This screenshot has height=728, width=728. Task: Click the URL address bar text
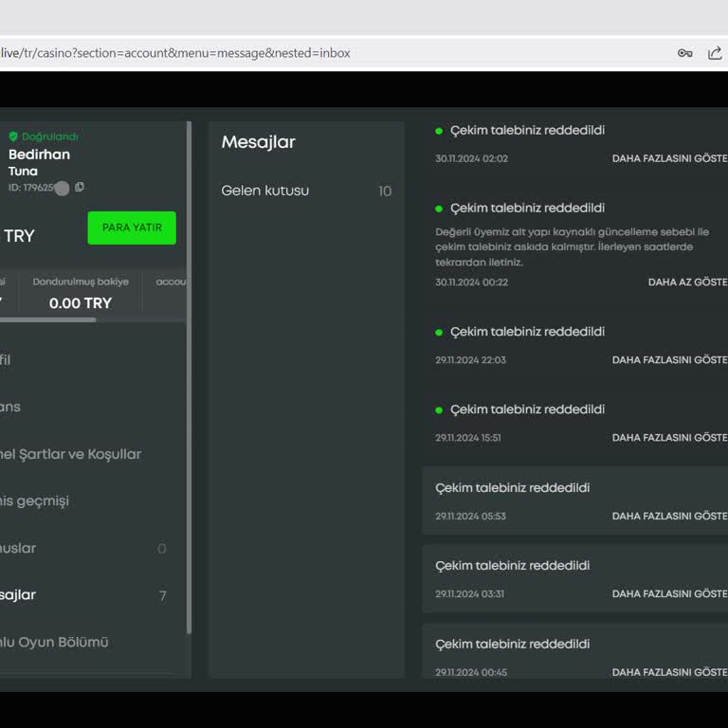point(175,53)
